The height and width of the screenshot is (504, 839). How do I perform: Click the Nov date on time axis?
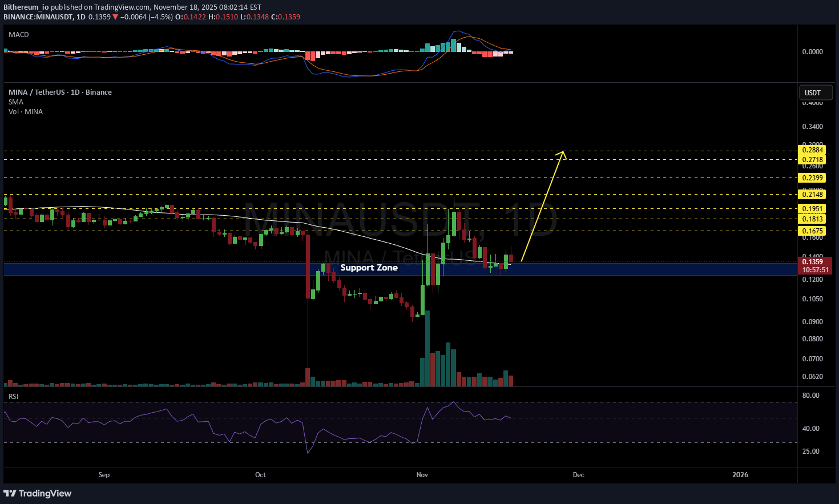pos(422,475)
